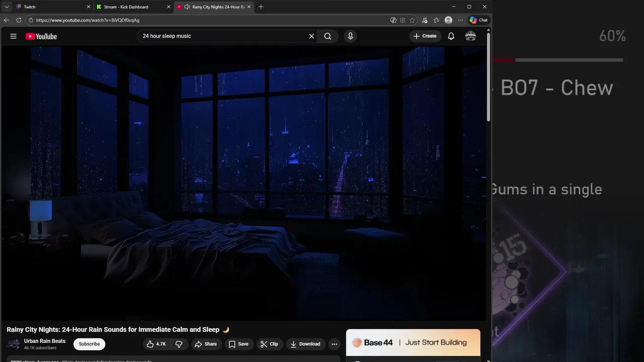Run search with magnifier icon
The height and width of the screenshot is (362, 644).
point(328,36)
